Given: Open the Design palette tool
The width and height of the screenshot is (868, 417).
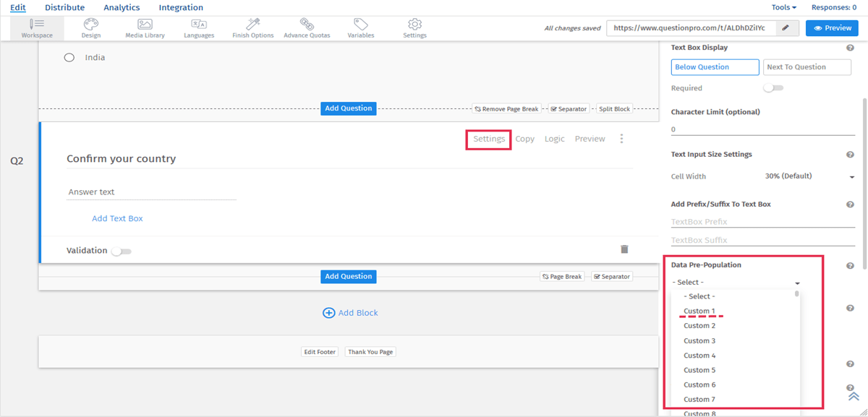Looking at the screenshot, I should tap(91, 27).
